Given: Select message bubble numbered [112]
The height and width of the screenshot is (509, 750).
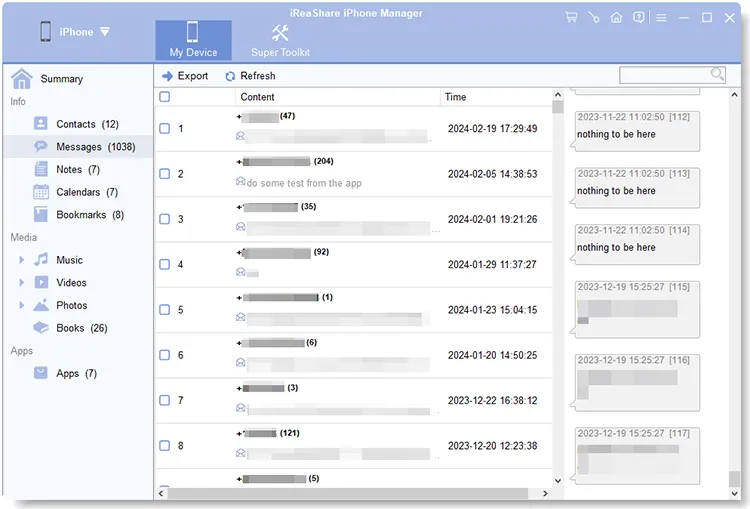Looking at the screenshot, I should [637, 131].
